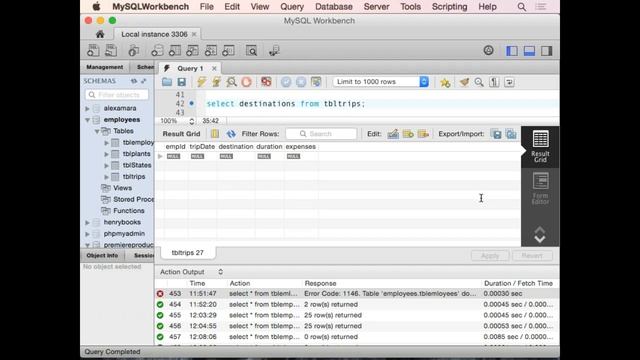Expand the phpmyadmin schema

tap(87, 234)
